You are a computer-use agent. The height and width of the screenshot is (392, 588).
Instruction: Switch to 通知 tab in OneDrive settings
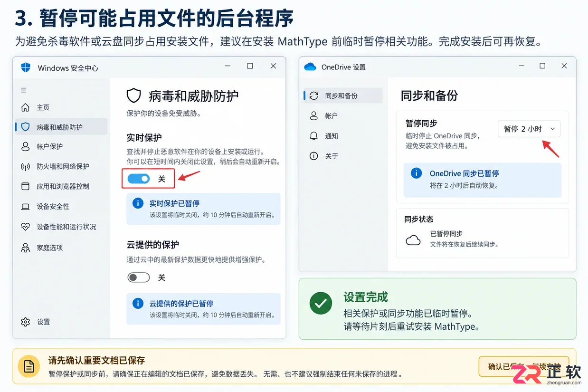[343, 136]
